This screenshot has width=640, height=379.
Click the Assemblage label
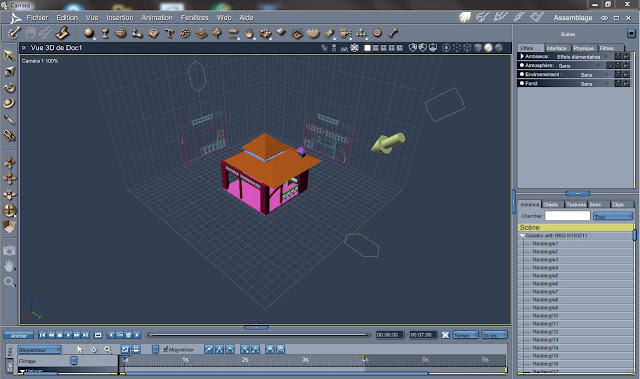573,18
